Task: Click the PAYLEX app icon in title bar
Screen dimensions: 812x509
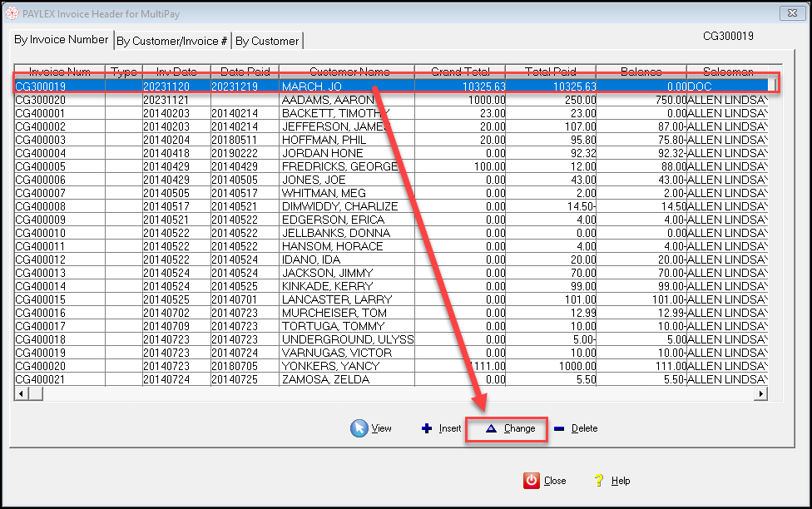Action: click(12, 13)
